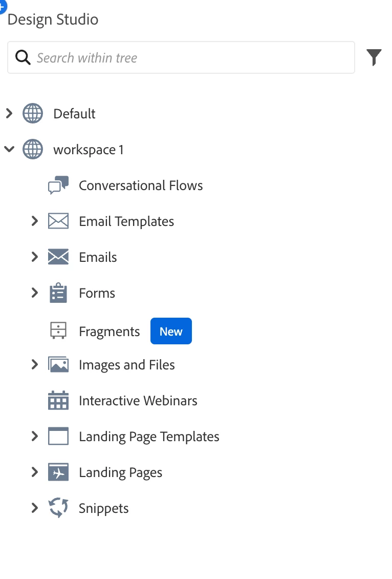Image resolution: width=392 pixels, height=579 pixels.
Task: Focus the Search within tree field
Action: coord(181,57)
